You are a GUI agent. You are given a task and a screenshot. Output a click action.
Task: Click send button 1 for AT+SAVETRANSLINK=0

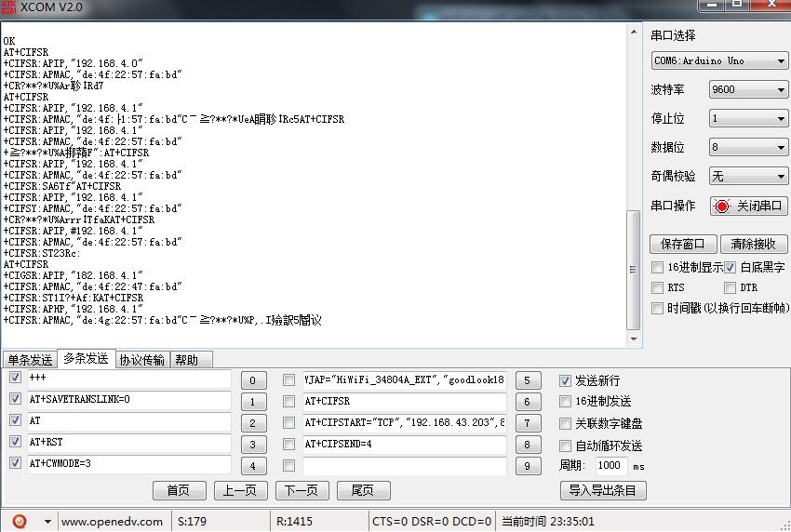(253, 402)
